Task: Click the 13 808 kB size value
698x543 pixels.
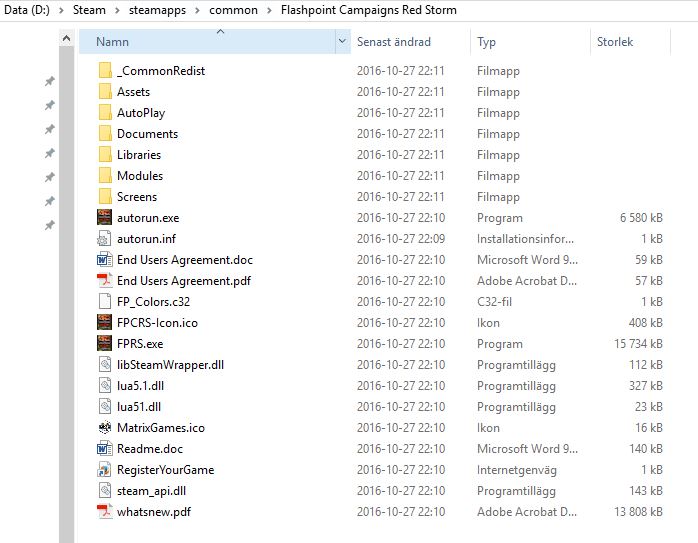Action: click(638, 512)
